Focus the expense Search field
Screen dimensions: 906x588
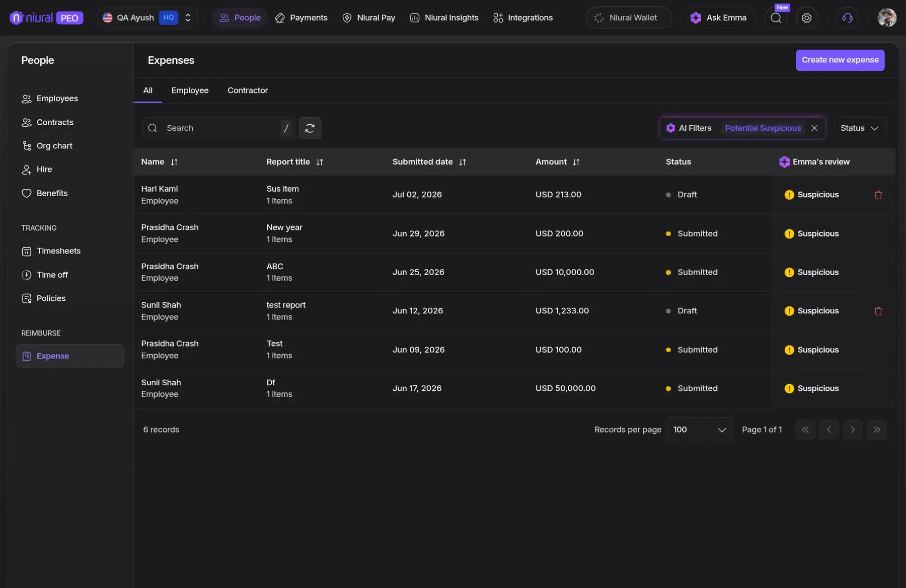point(218,128)
